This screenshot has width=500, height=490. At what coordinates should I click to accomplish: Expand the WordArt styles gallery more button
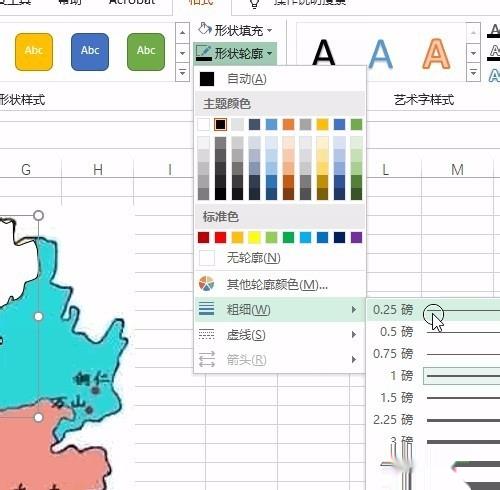(x=473, y=72)
